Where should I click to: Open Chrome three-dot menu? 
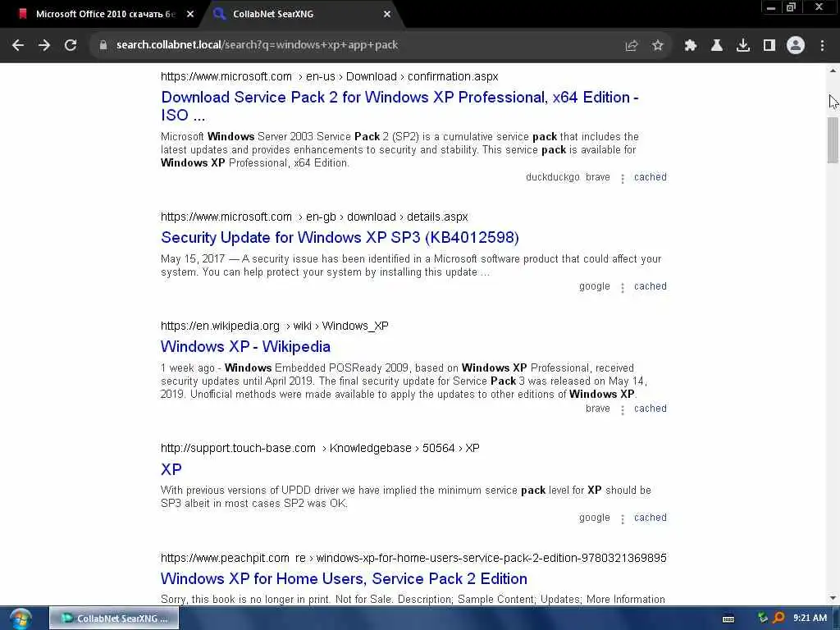(822, 46)
